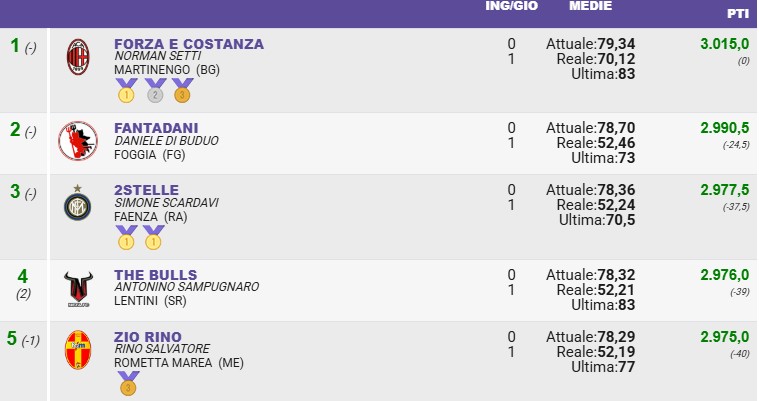
Task: Click Zio Rino's bronze medal icon
Action: click(x=128, y=383)
